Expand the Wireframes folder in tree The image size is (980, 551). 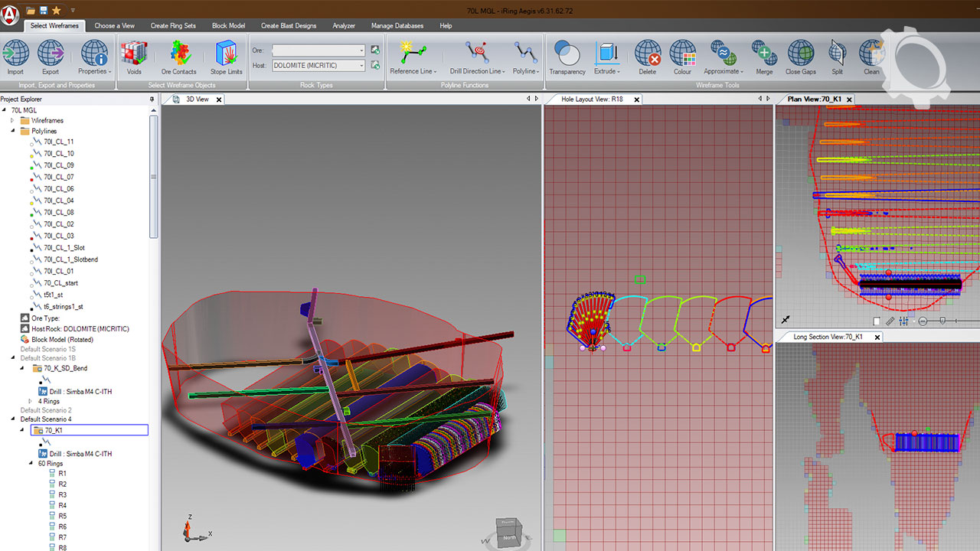point(12,121)
